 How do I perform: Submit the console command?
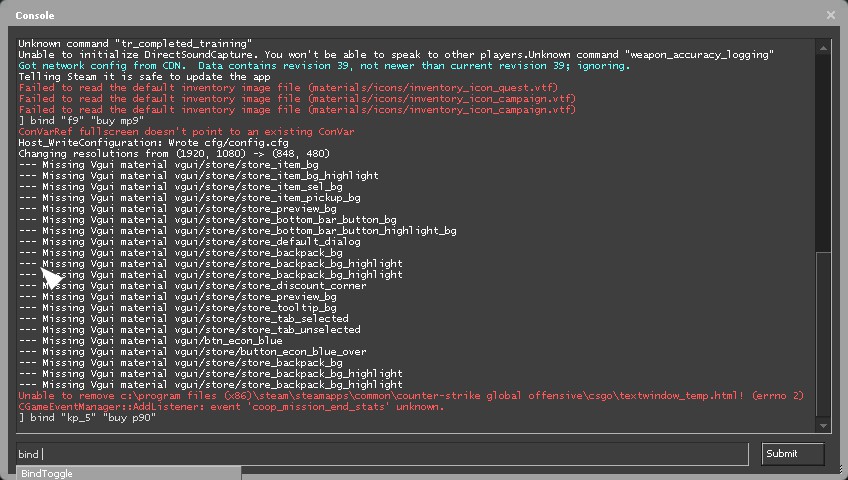coord(793,454)
